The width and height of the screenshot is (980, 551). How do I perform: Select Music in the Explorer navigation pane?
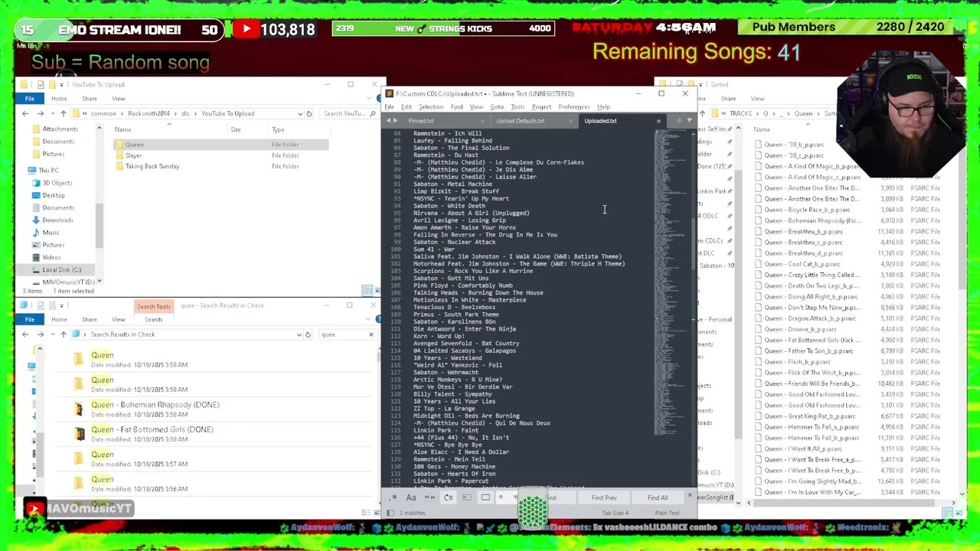[x=51, y=233]
